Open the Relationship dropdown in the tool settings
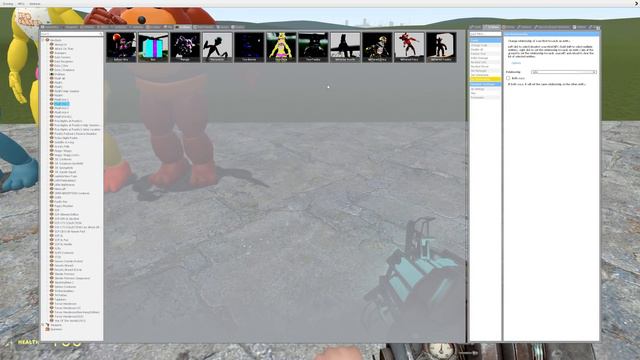The width and height of the screenshot is (640, 360). point(564,72)
